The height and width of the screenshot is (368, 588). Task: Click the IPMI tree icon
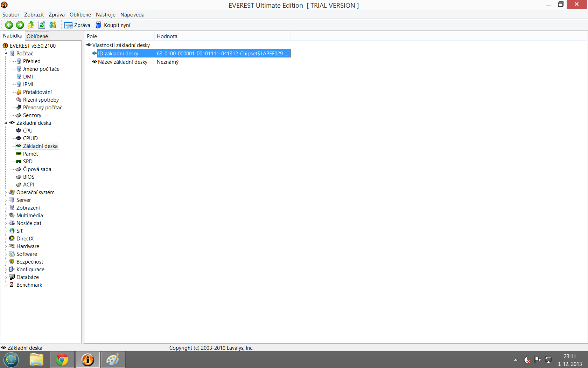(19, 84)
